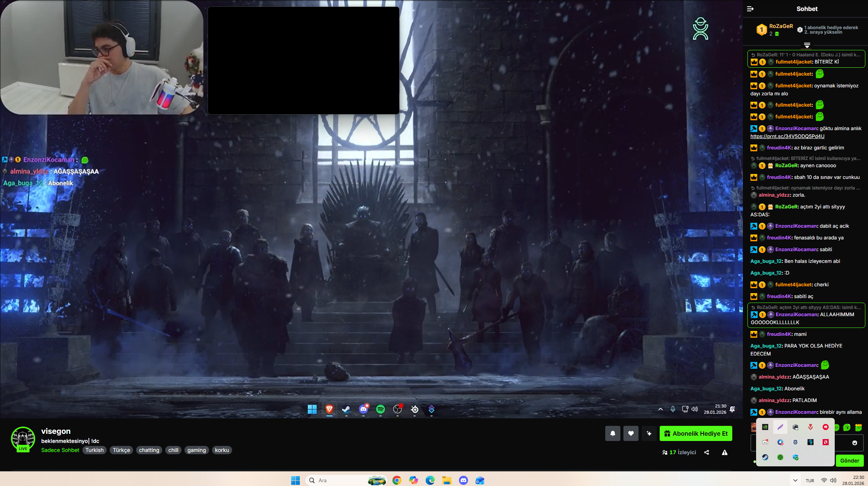Click almina_yldzz username in the PATLADIM message
Viewport: 868px width, 486px height.
[774, 400]
